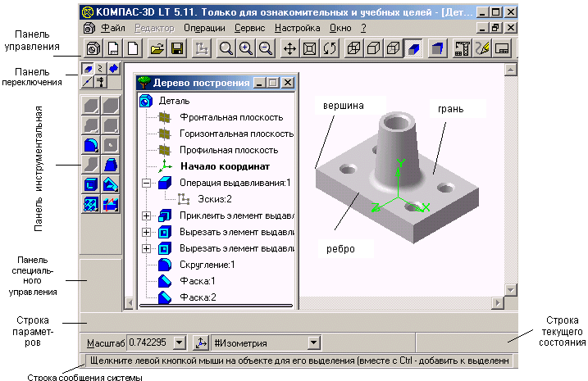Click the view orientation axes button

coord(201,342)
